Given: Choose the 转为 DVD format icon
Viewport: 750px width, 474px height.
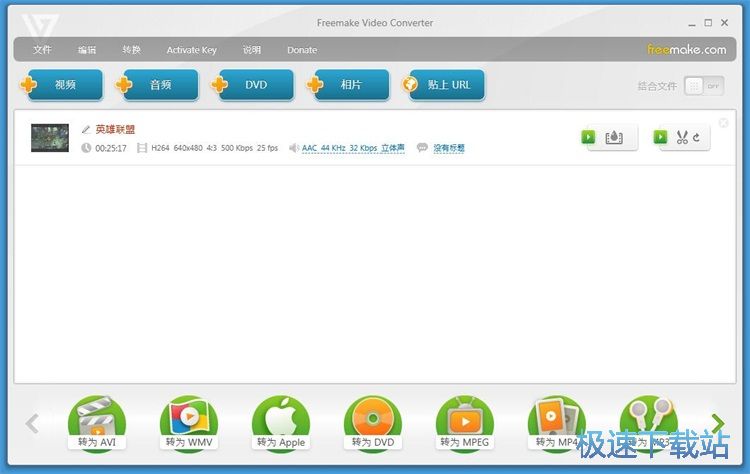Looking at the screenshot, I should [373, 423].
